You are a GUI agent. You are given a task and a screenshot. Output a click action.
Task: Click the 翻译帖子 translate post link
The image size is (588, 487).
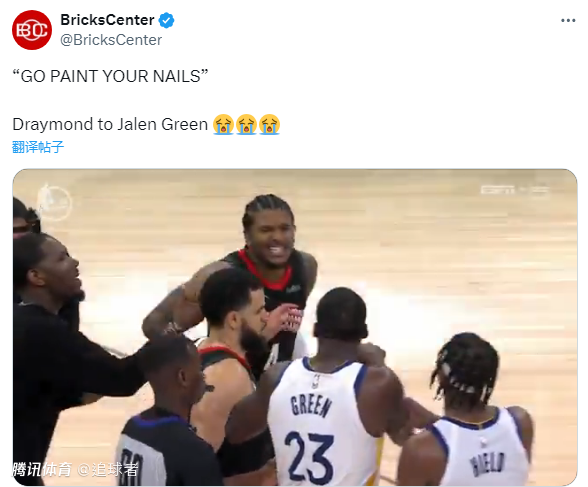[38, 147]
